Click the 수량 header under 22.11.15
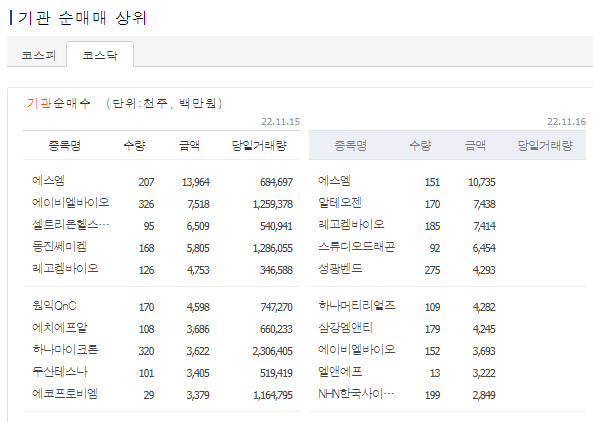Viewport: 593px width, 422px height. [135, 145]
